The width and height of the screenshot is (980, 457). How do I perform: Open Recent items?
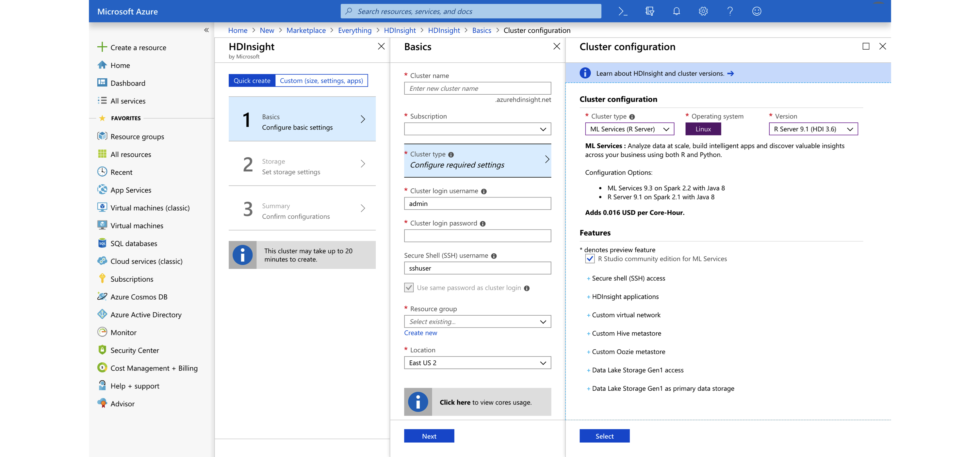pos(122,172)
